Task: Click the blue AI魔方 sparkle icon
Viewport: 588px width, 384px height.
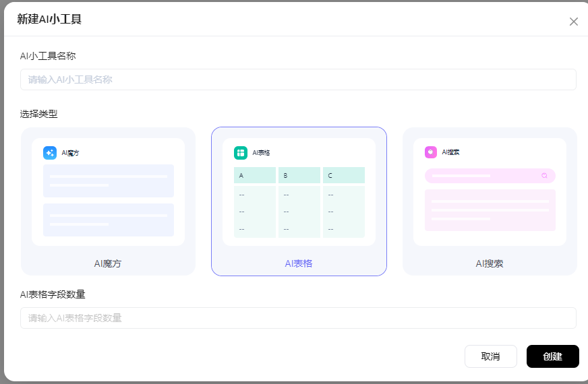Action: pos(50,153)
